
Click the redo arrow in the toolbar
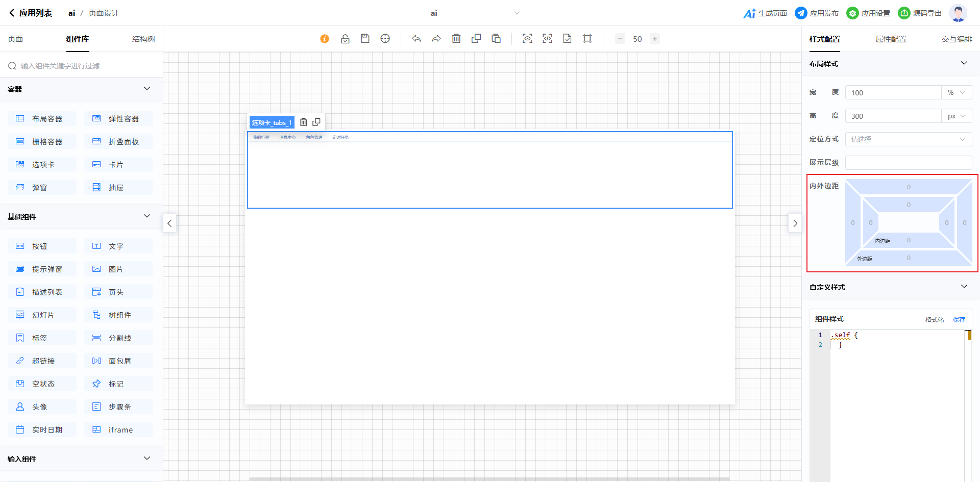click(436, 39)
